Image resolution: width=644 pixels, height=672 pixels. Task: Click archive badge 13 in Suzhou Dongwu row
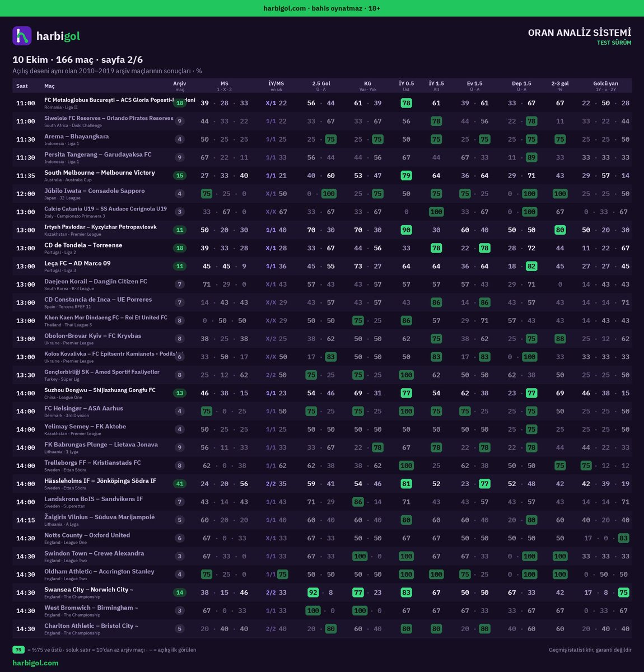[x=180, y=393]
